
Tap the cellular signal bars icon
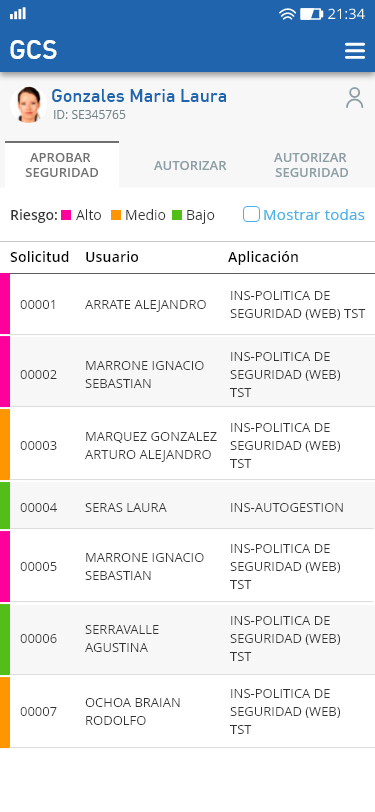[x=18, y=13]
